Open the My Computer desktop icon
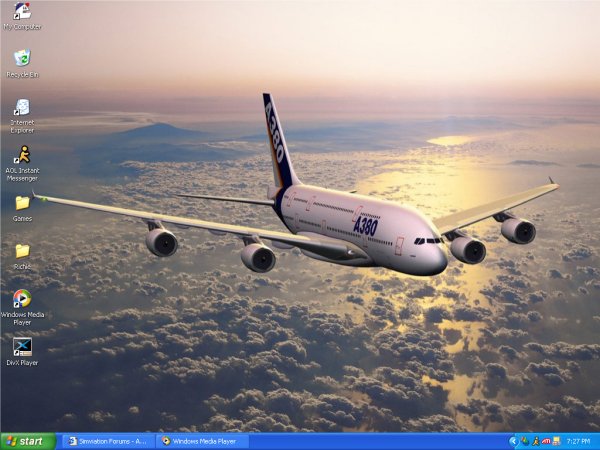This screenshot has width=600, height=450. (x=22, y=12)
